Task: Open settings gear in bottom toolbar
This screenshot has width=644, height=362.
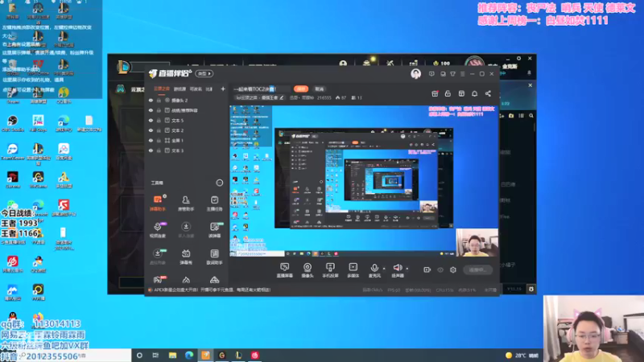Action: pyautogui.click(x=453, y=269)
